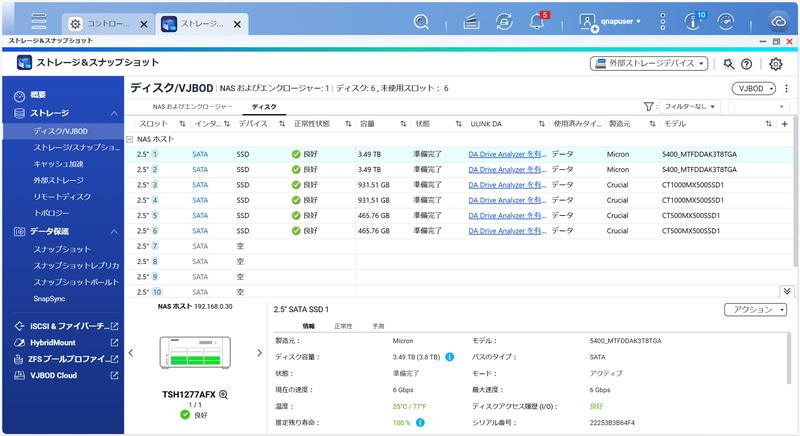Select スナップショットボールト in the sidebar
This screenshot has height=436, width=800.
(x=77, y=282)
